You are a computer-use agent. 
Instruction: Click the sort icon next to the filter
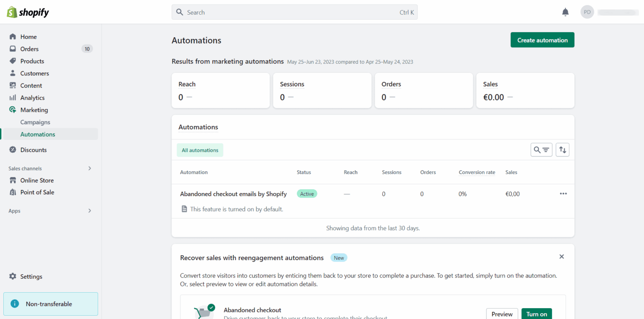point(562,149)
